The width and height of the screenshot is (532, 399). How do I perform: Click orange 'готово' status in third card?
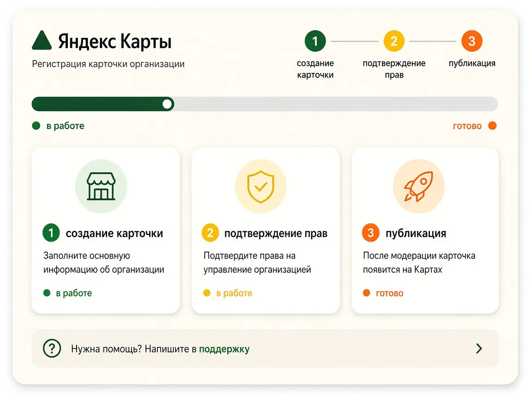click(x=389, y=294)
